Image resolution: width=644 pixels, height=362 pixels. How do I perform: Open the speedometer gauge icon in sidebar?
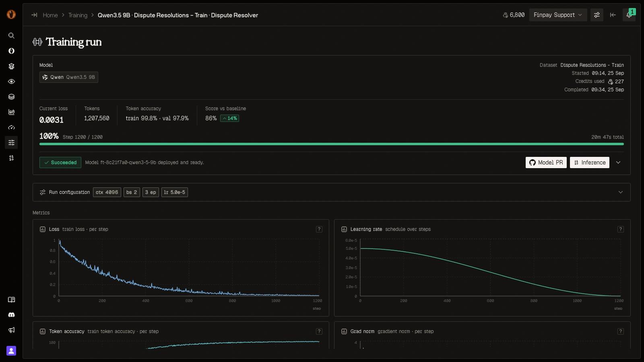point(11,128)
